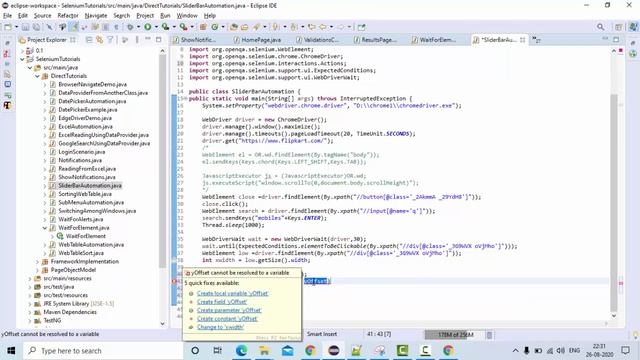
Task: Open File Explorer from the taskbar
Action: click(x=264, y=350)
